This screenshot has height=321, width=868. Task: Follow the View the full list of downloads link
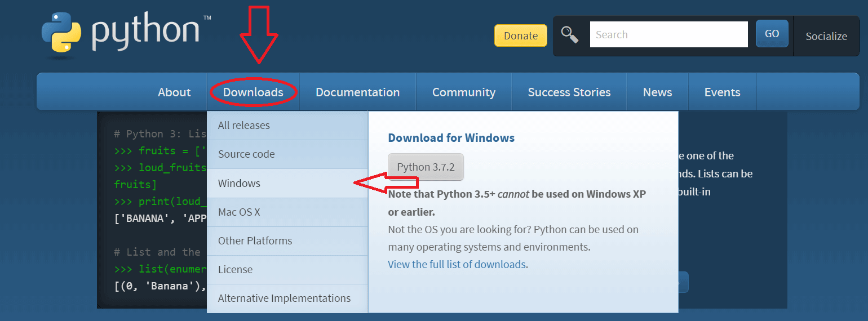coord(457,264)
